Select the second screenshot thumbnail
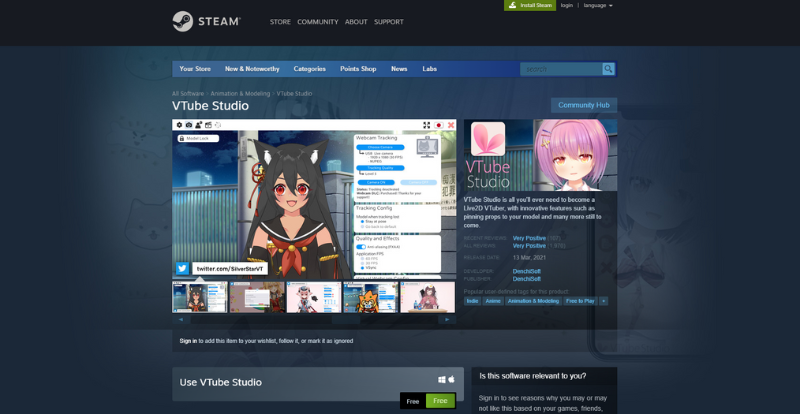The width and height of the screenshot is (800, 414). 257,297
